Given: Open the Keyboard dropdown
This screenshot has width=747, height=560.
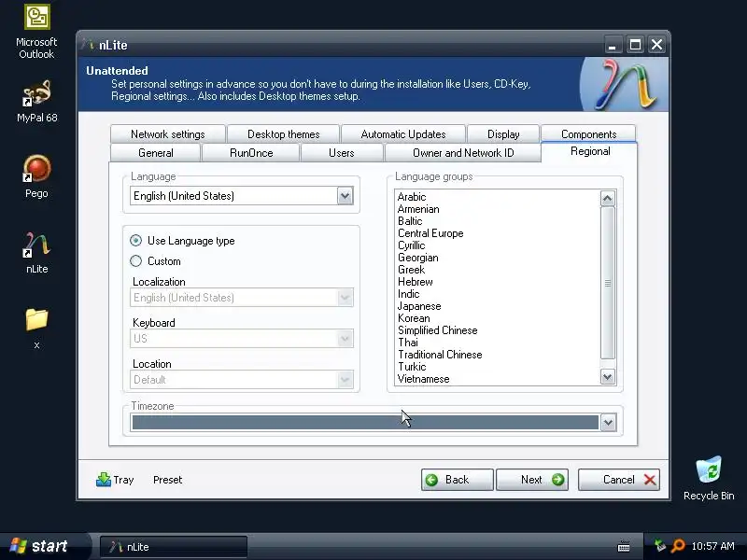Looking at the screenshot, I should click(345, 339).
